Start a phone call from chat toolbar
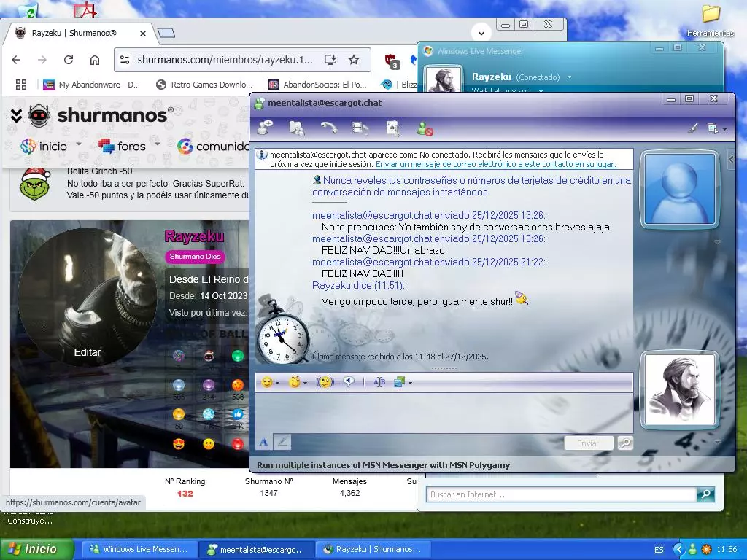 (x=329, y=128)
